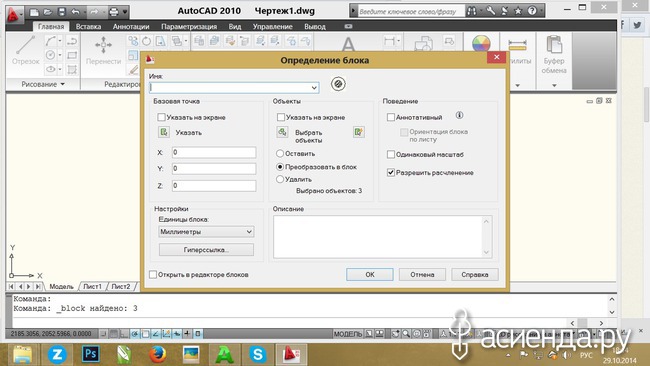Viewport: 650px width, 366px height.
Task: Click the quick select icon beside name field
Action: coord(338,84)
